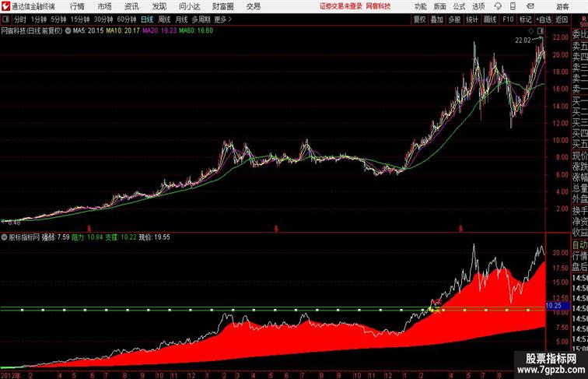Toggle the right panel icon near price axis
Image resolution: width=588 pixels, height=379 pixels.
pyautogui.click(x=541, y=31)
